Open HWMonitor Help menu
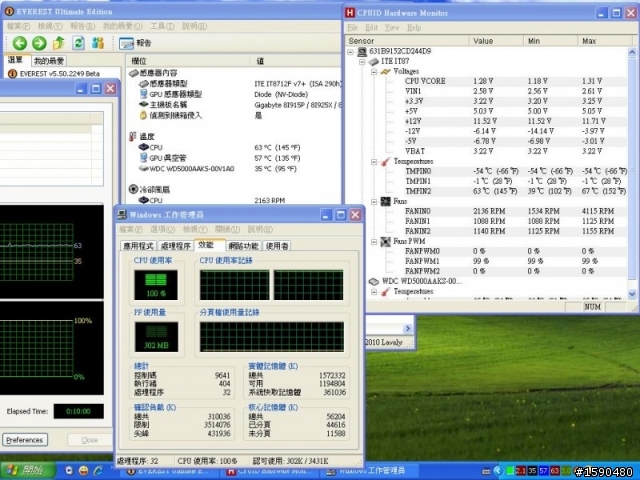 tap(414, 27)
